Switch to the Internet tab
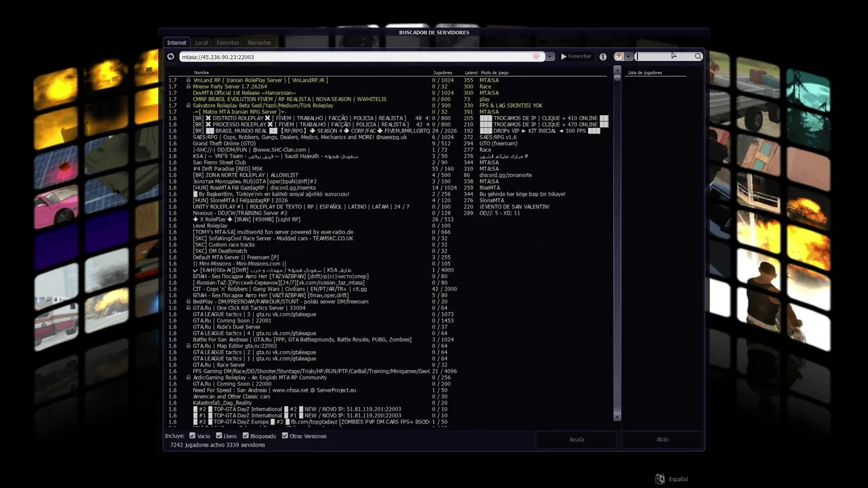This screenshot has width=868, height=488. (176, 43)
